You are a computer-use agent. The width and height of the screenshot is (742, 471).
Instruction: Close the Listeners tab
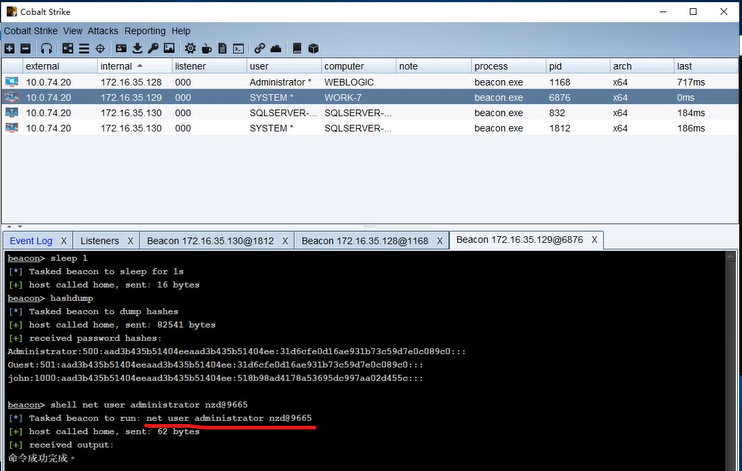pyautogui.click(x=130, y=241)
